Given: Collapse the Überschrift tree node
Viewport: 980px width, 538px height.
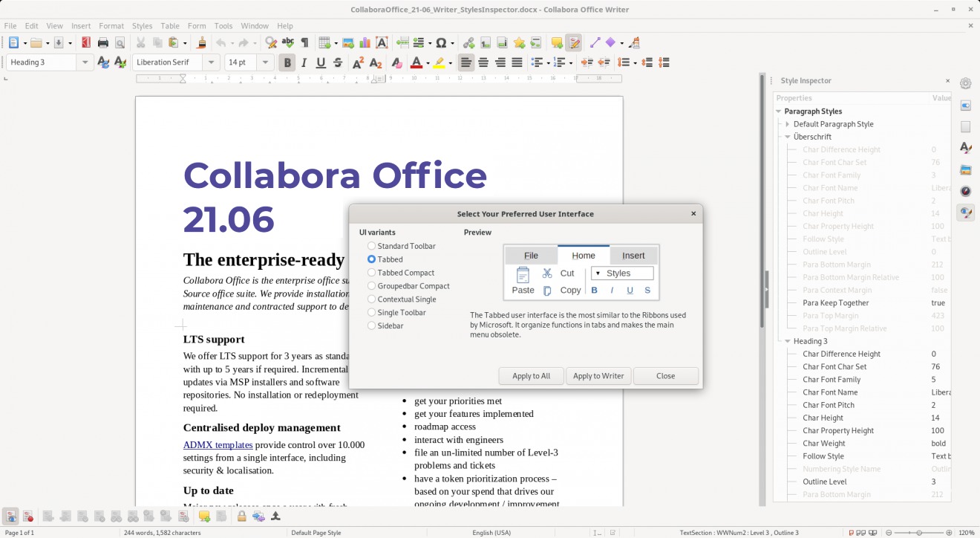Looking at the screenshot, I should click(788, 137).
